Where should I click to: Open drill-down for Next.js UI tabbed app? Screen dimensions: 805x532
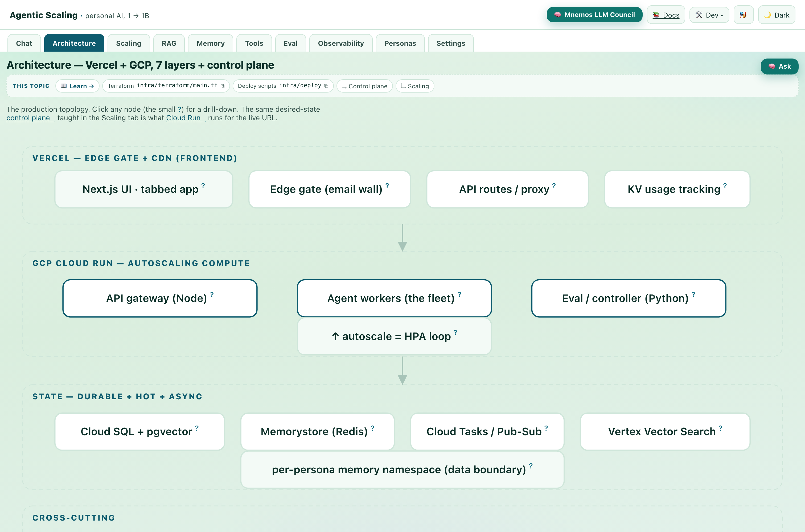[203, 186]
